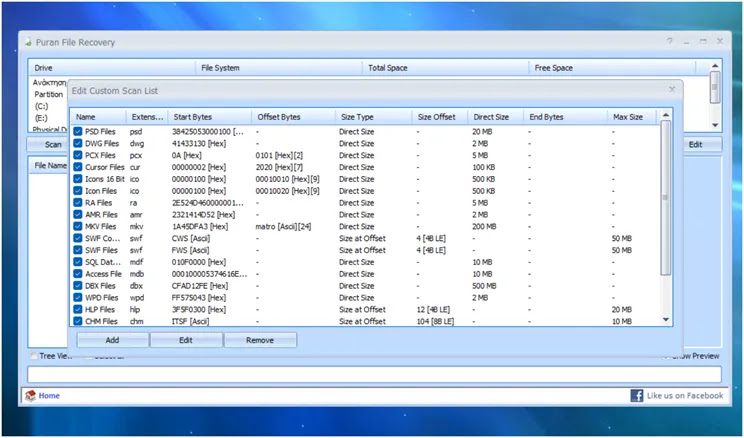Image resolution: width=744 pixels, height=438 pixels.
Task: Click the Remove button
Action: coord(260,340)
